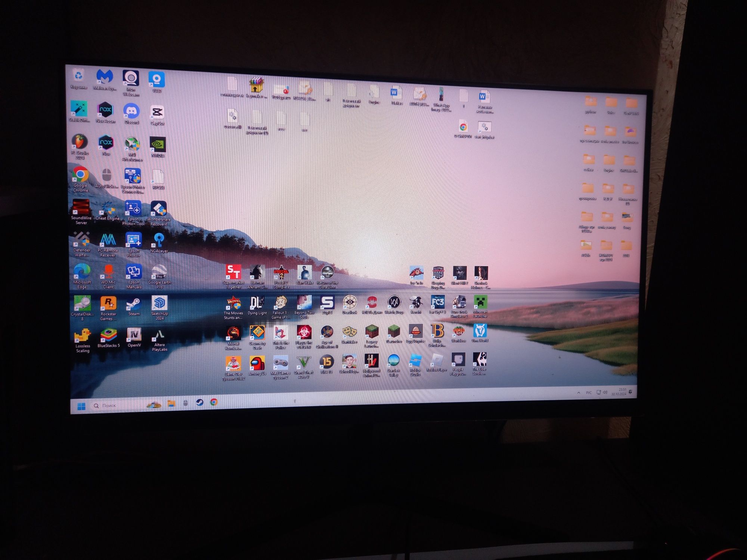Launch Google Chrome from desktop
Image resolution: width=747 pixels, height=560 pixels.
coord(81,179)
